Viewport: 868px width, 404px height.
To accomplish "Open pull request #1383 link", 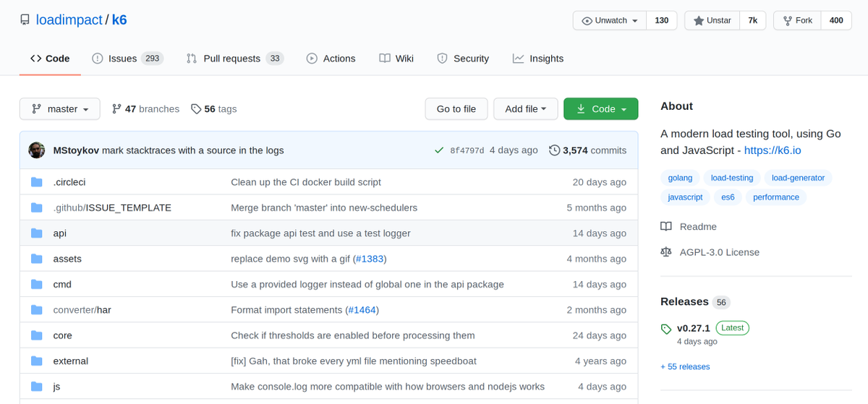I will point(370,259).
